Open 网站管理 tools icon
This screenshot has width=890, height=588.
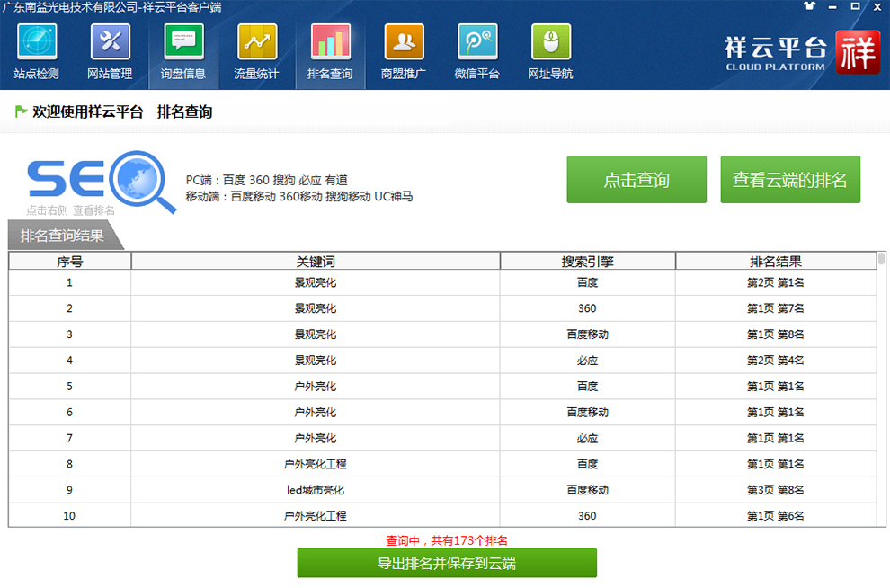pyautogui.click(x=110, y=42)
